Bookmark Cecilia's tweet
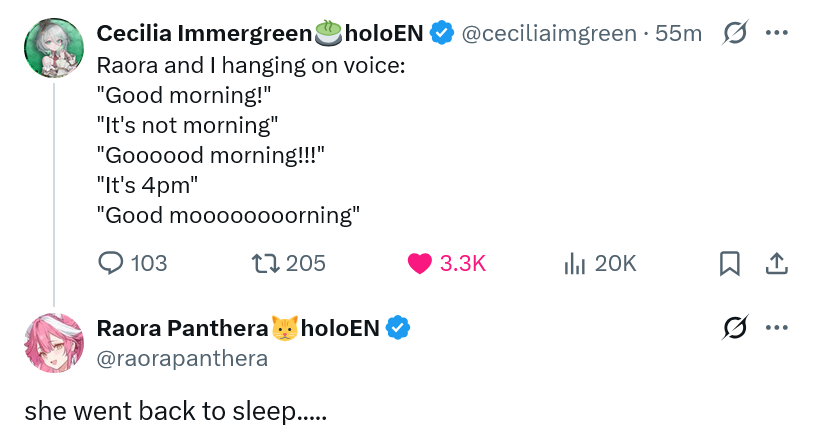The width and height of the screenshot is (815, 447). (x=730, y=263)
